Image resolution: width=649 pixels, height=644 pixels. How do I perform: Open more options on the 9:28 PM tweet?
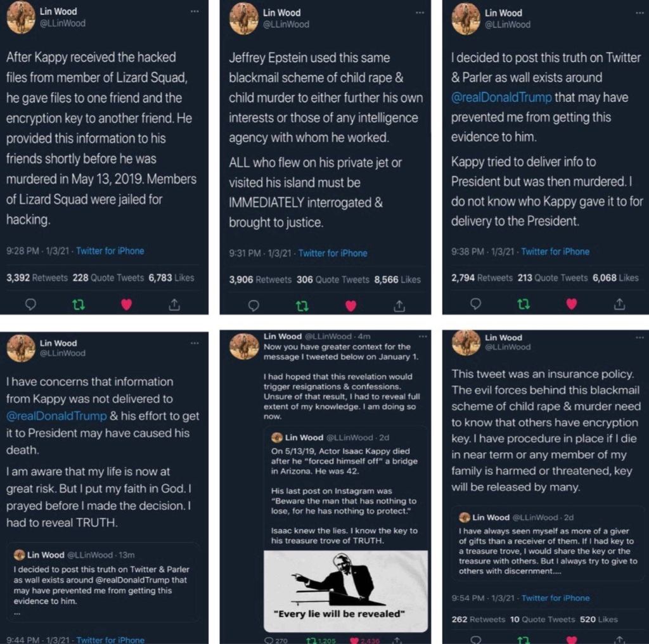coord(195,12)
